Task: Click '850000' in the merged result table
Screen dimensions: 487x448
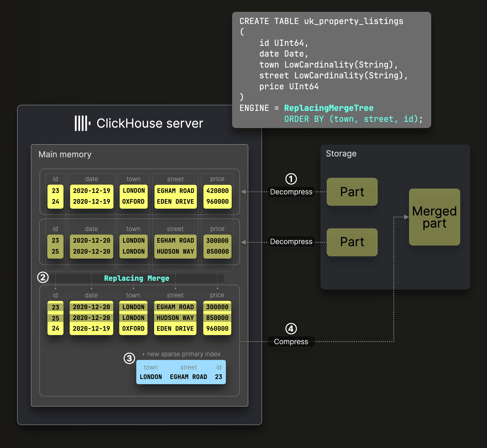Action: coord(217,318)
